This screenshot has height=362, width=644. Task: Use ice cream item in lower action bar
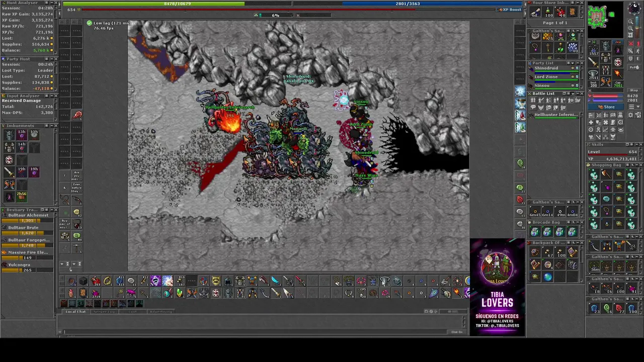pyautogui.click(x=71, y=293)
